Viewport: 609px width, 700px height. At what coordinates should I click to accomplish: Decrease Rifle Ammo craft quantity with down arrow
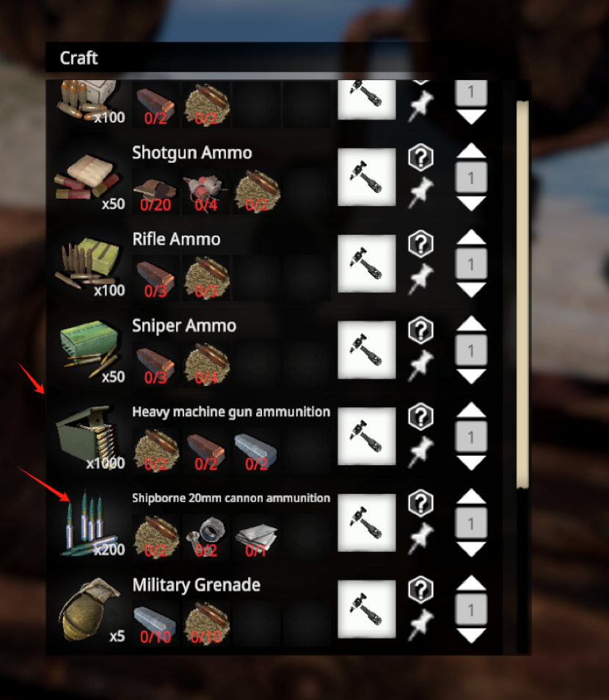pyautogui.click(x=471, y=290)
